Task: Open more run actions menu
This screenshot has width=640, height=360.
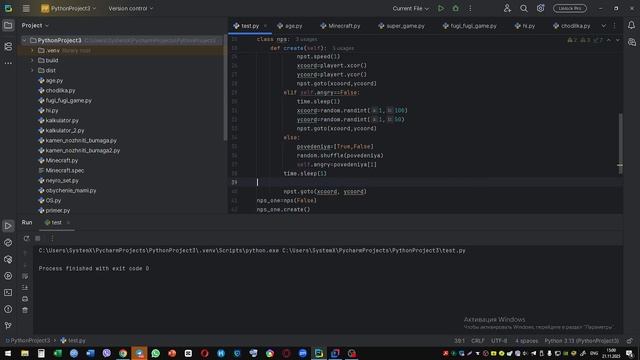Action: point(470,8)
